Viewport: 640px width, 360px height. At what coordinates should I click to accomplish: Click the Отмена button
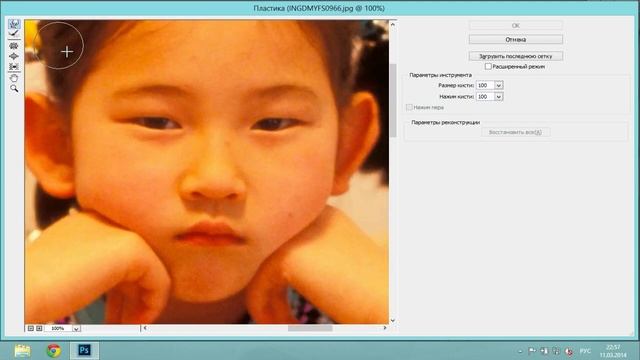tap(516, 40)
